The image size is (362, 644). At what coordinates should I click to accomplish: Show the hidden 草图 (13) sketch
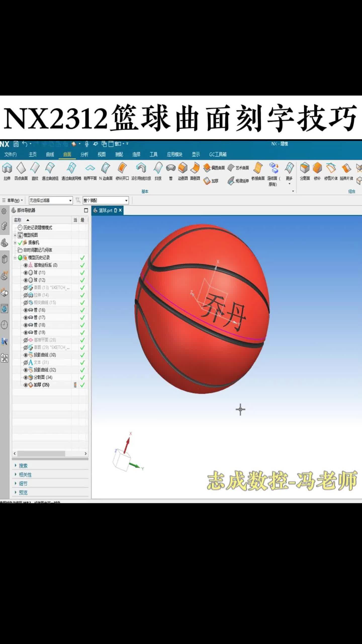[x=26, y=288]
